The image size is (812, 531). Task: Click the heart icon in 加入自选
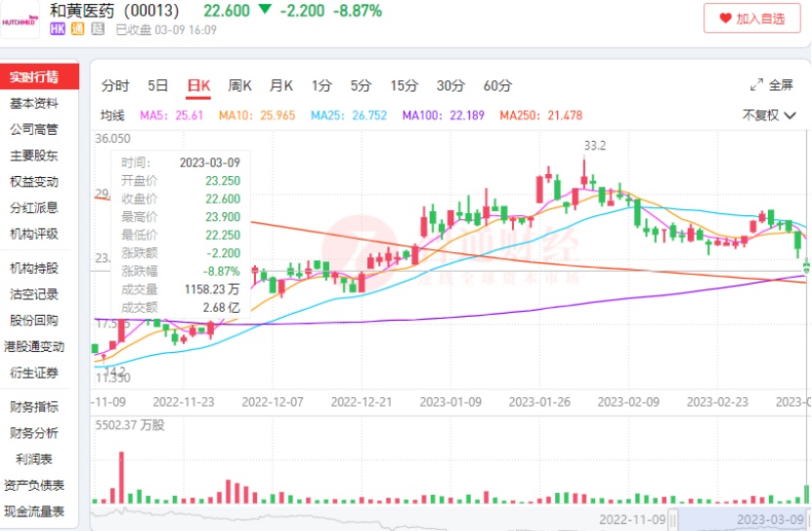725,19
